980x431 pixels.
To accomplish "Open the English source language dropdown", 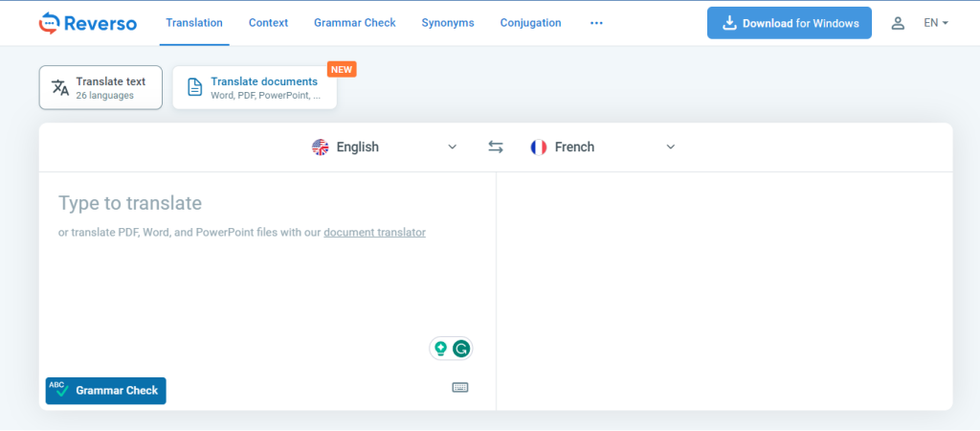I will [x=385, y=147].
